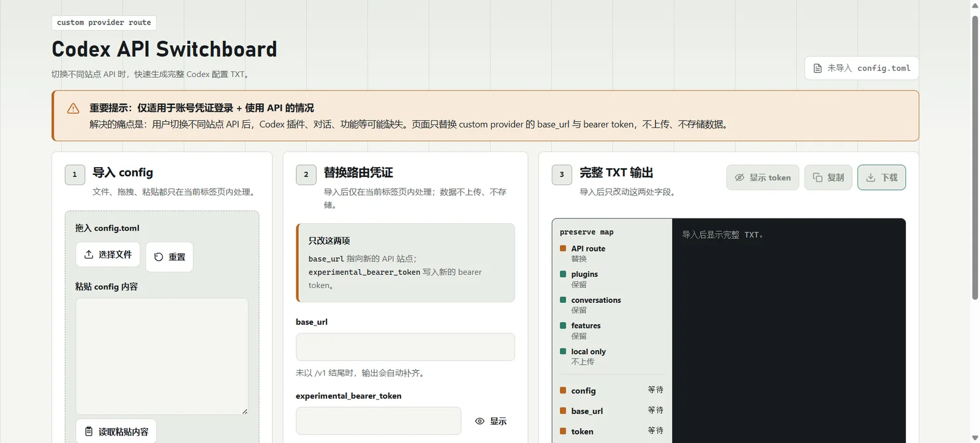
Task: Click the 'preserve map' label
Action: pos(586,232)
